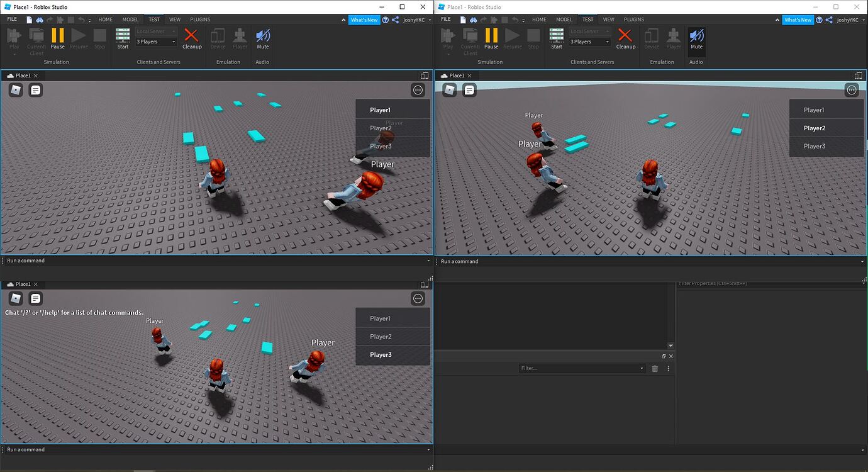
Task: Open the Local Server dropdown in left window
Action: pyautogui.click(x=156, y=31)
